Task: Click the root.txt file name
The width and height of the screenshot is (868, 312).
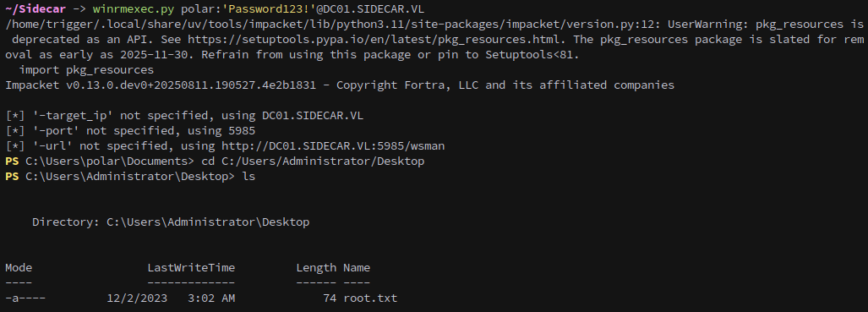Action: (x=370, y=298)
